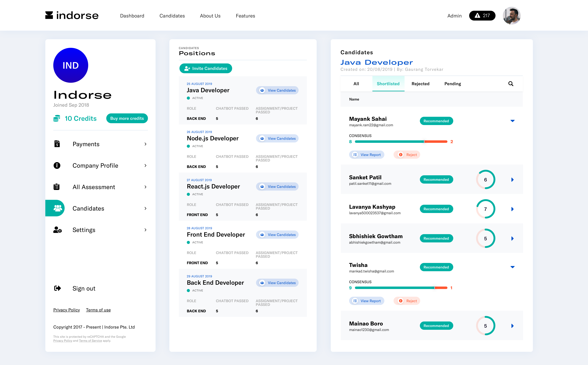Click the search magnifier in candidates panel
This screenshot has width=588, height=365.
click(511, 84)
